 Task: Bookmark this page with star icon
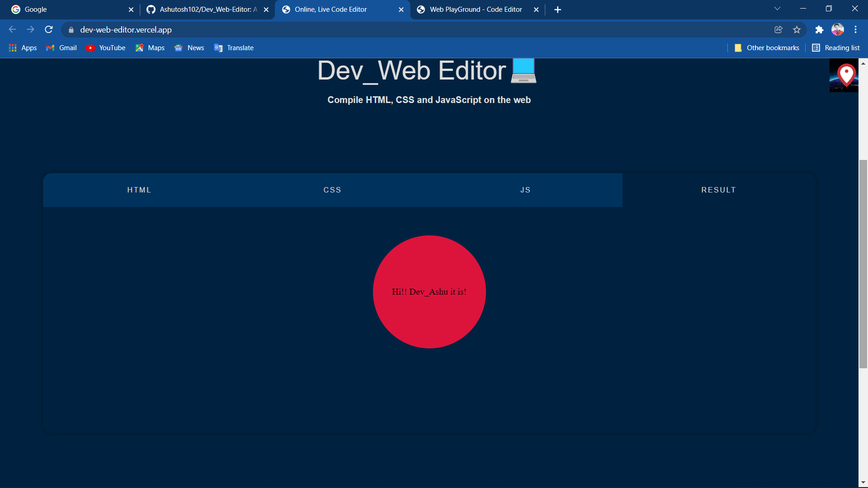[x=797, y=30]
